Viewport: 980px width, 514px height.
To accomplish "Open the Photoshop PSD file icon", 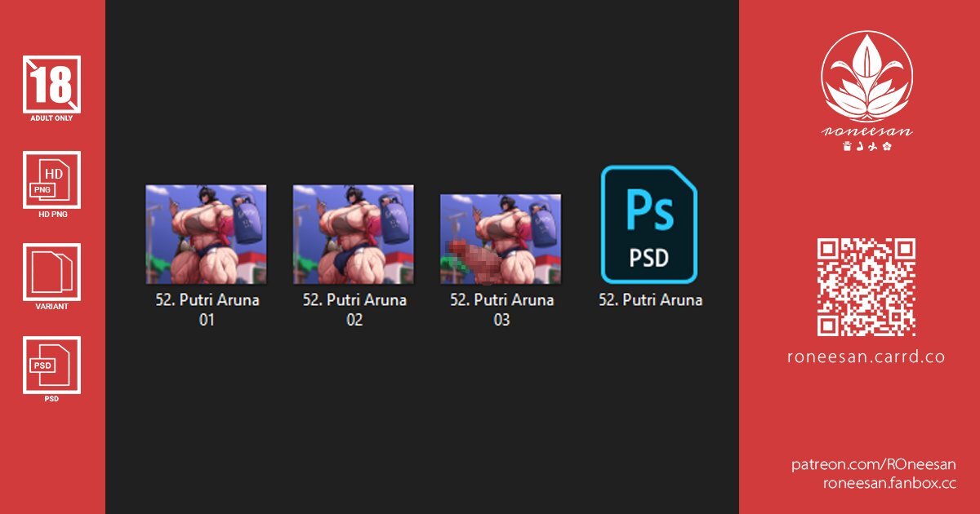I will [649, 224].
